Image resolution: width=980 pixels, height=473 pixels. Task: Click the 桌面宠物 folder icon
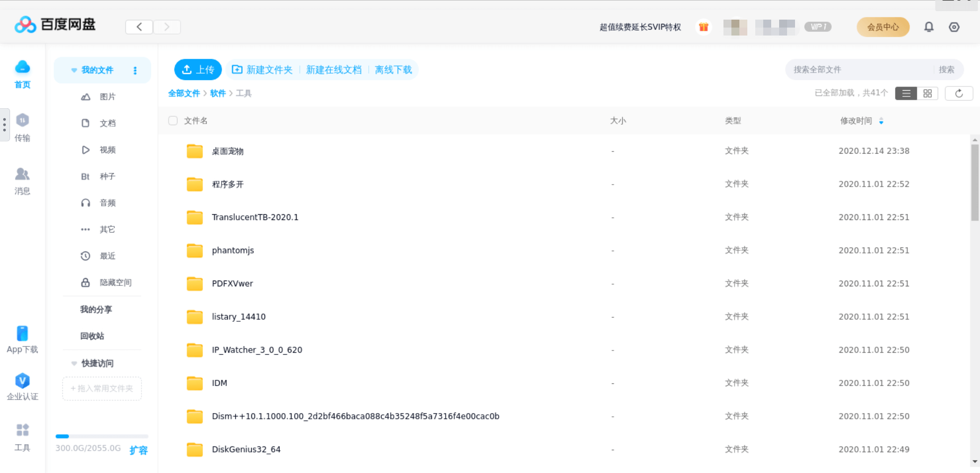pos(195,151)
